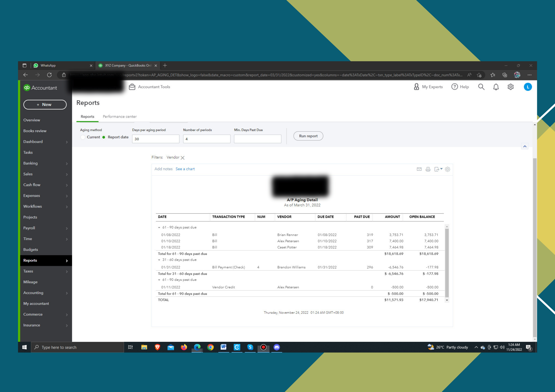The height and width of the screenshot is (392, 555).
Task: Expand the Banking sidebar submenu
Action: pyautogui.click(x=67, y=164)
